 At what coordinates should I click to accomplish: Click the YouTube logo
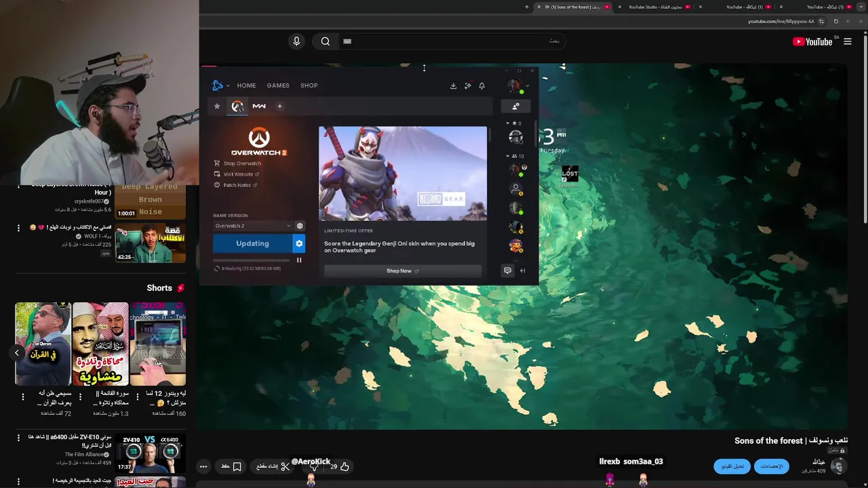[812, 41]
